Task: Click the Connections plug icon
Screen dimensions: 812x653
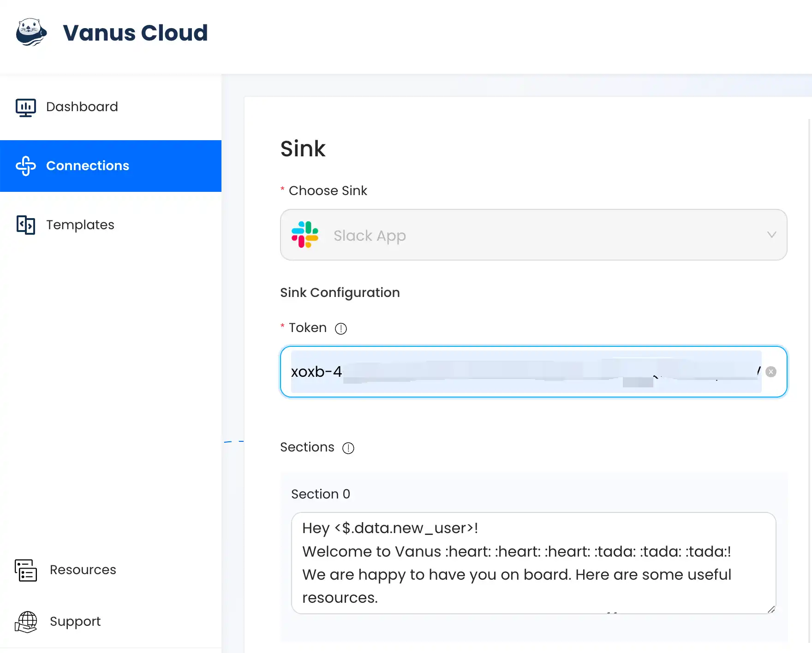Action: click(x=26, y=166)
